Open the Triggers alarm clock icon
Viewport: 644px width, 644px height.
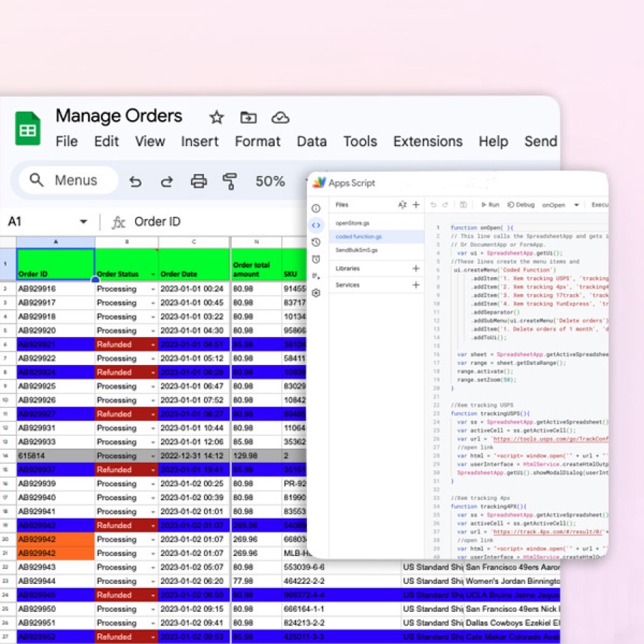(316, 259)
